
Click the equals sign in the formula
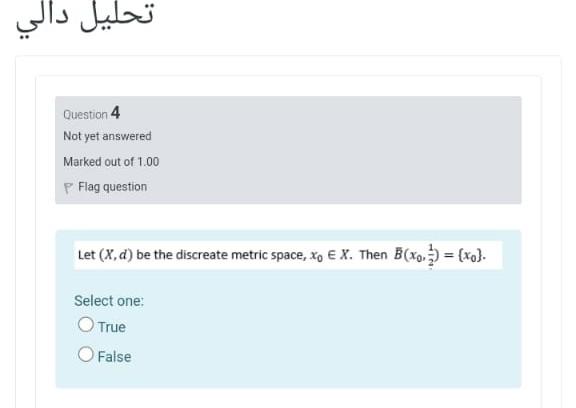pos(449,255)
